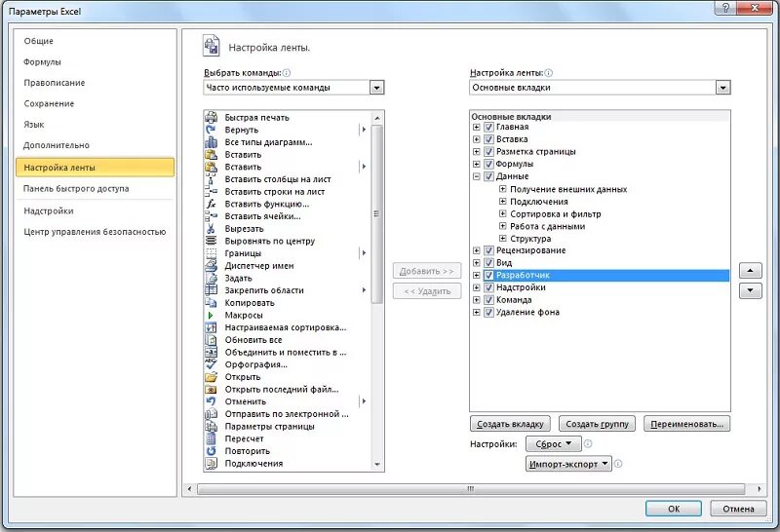Expand the Сортировка и фильтр group
Image resolution: width=780 pixels, height=532 pixels.
pyautogui.click(x=503, y=213)
